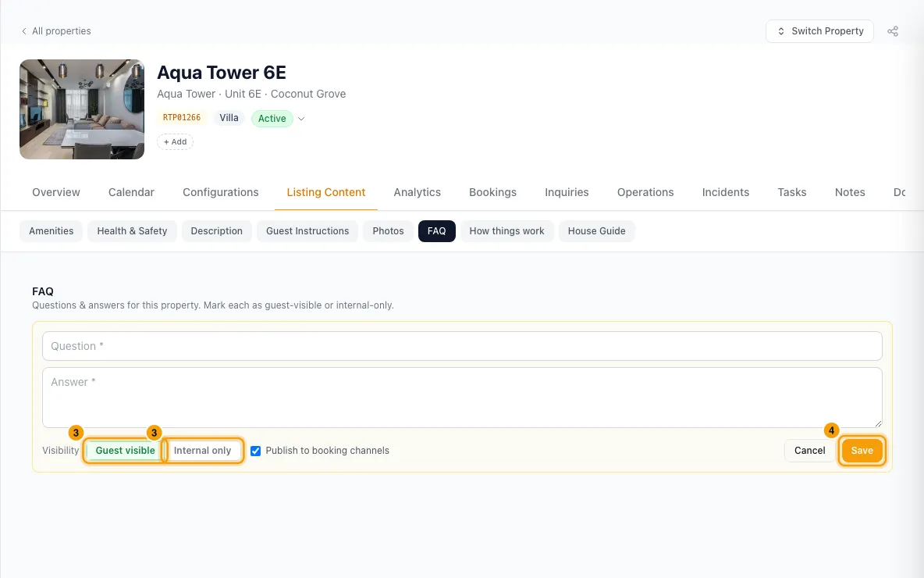Go to the Bookings tab
Viewport: 924px width, 578px height.
coord(492,192)
